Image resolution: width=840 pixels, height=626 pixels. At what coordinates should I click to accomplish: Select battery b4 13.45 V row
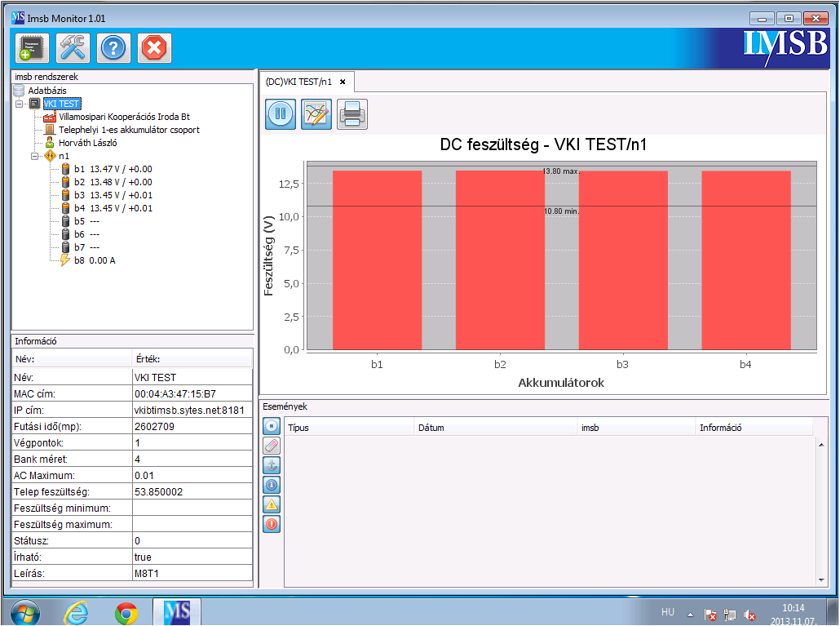(113, 208)
